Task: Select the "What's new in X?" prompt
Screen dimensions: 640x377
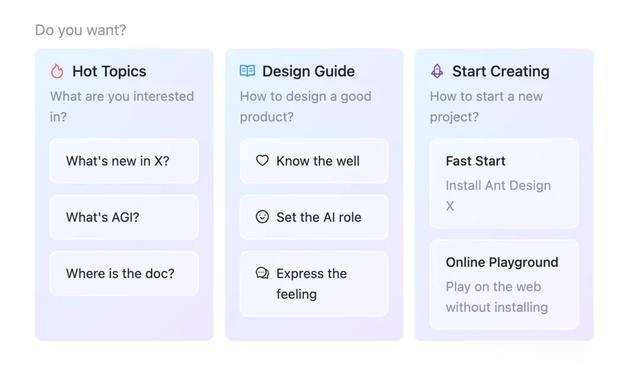Action: tap(124, 161)
